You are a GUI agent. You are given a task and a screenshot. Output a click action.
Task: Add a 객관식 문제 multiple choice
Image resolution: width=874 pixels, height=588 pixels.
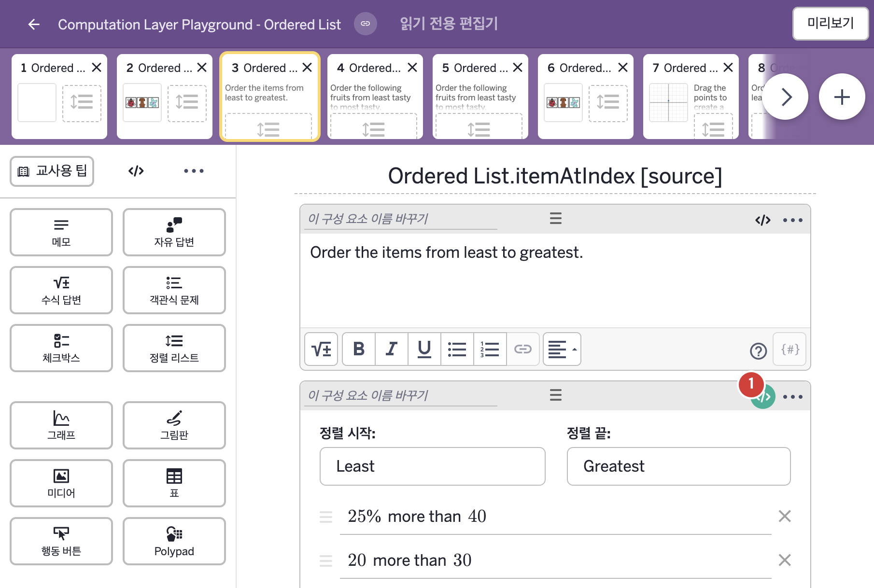point(174,290)
